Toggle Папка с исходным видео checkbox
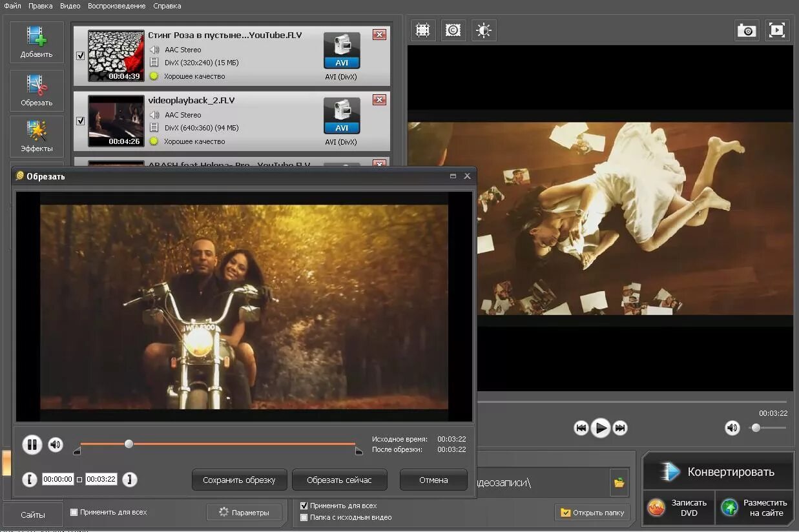799x532 pixels. [304, 517]
